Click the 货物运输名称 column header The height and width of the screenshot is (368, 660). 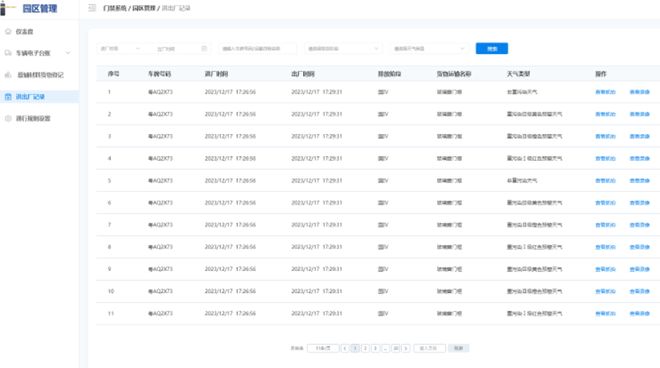tap(454, 74)
